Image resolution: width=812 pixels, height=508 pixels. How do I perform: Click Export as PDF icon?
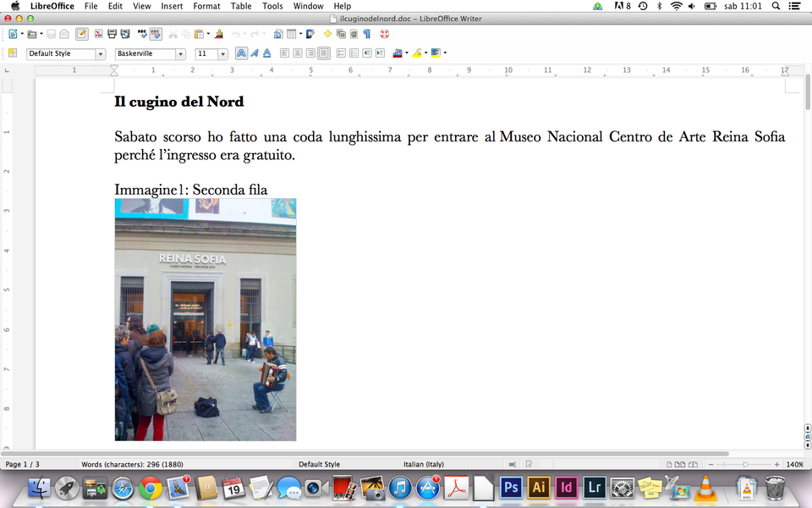[x=99, y=35]
